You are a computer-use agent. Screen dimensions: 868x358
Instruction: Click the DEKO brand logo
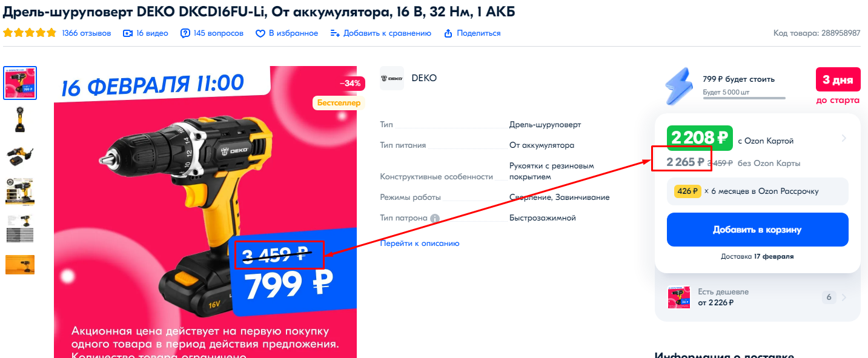point(392,78)
